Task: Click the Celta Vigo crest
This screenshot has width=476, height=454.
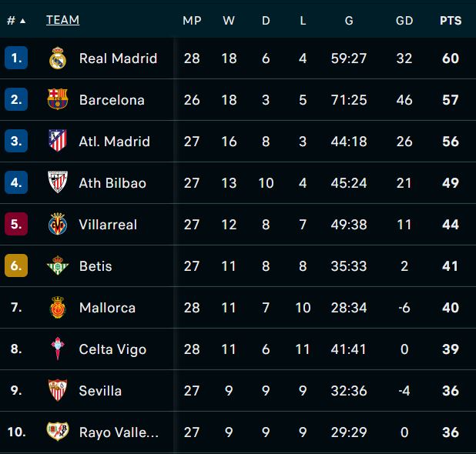Action: click(x=58, y=349)
